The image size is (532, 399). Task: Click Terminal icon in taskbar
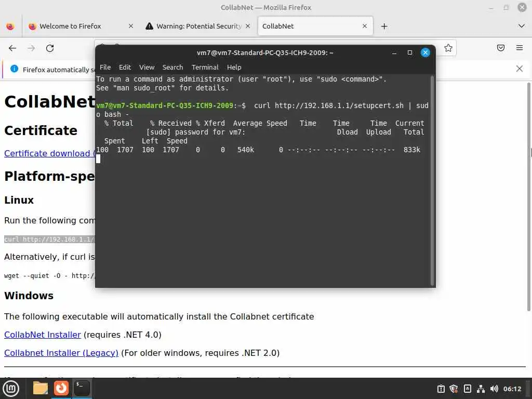pyautogui.click(x=82, y=388)
